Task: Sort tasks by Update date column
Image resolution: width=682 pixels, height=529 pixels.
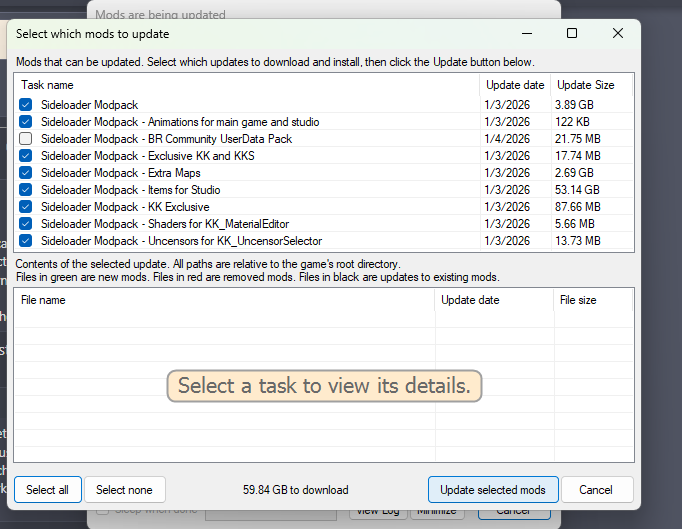Action: click(x=515, y=85)
